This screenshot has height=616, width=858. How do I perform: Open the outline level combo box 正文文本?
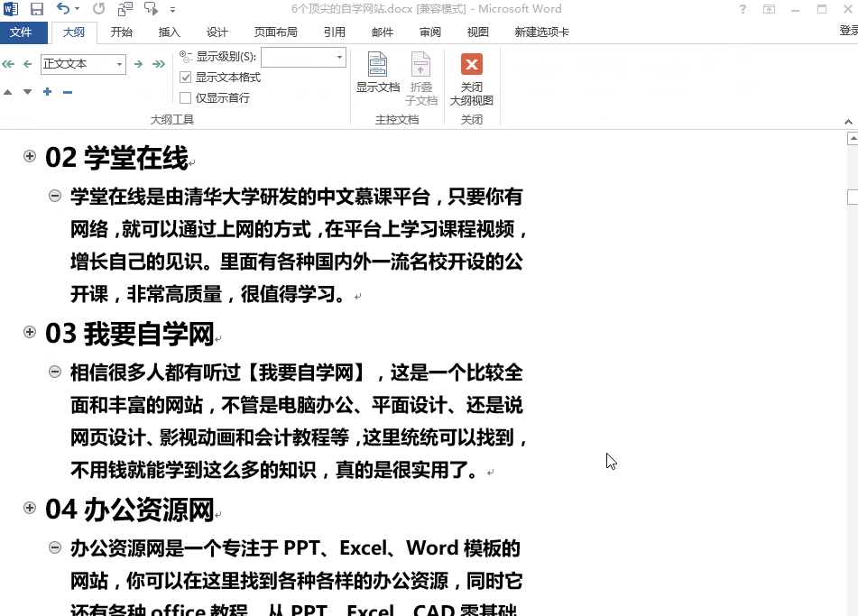[83, 64]
